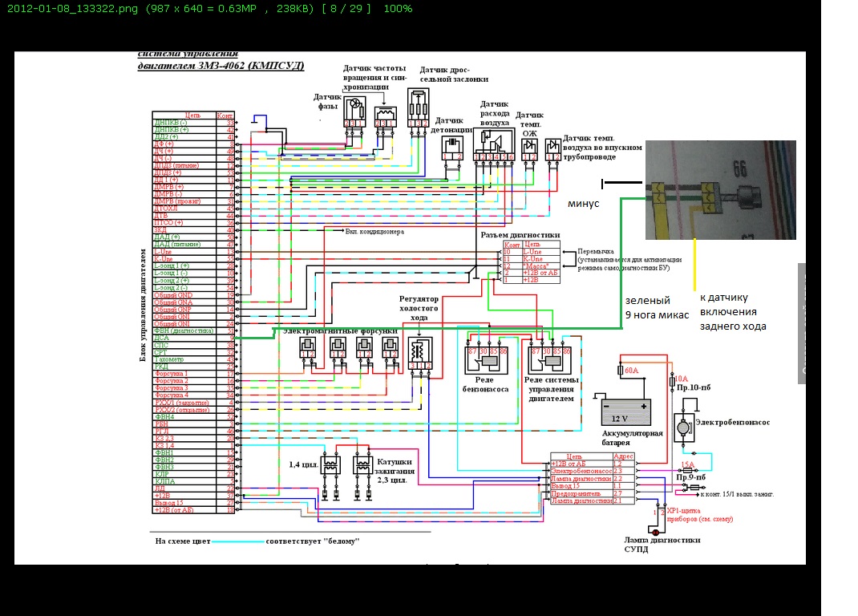
Task: Click the к датчику включения заднего хода annotation
Action: pos(733,311)
